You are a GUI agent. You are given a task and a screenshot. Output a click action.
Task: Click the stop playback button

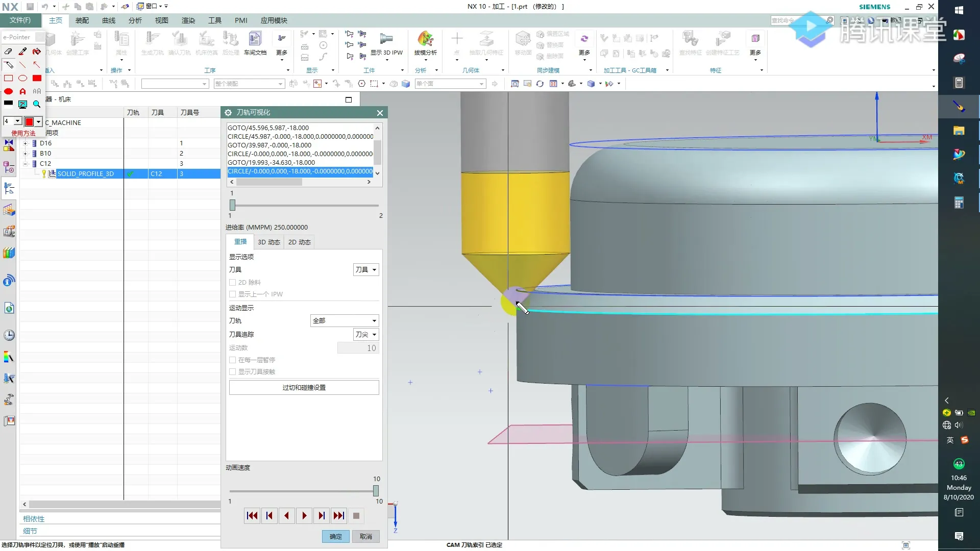356,516
